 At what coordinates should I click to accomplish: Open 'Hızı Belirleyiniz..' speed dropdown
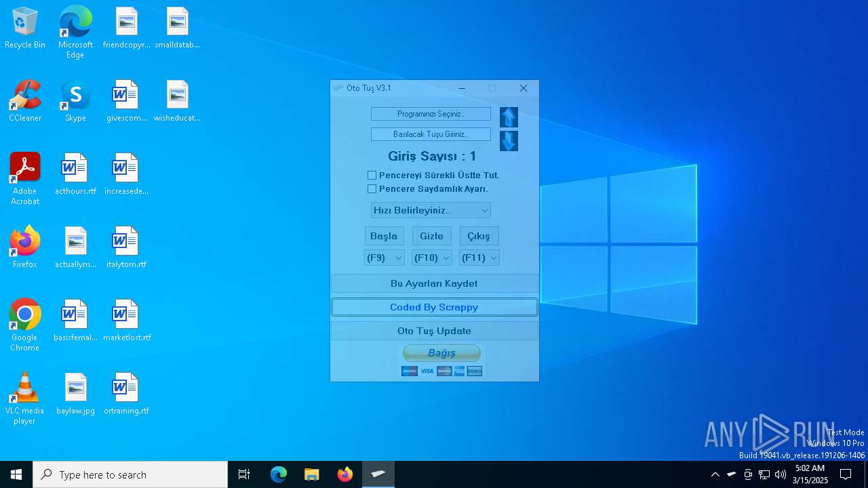point(431,210)
